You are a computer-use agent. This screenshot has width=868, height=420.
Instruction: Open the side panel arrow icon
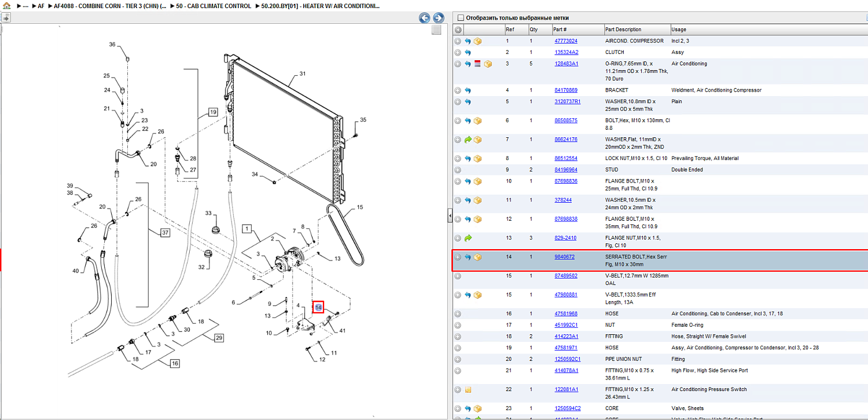5,17
